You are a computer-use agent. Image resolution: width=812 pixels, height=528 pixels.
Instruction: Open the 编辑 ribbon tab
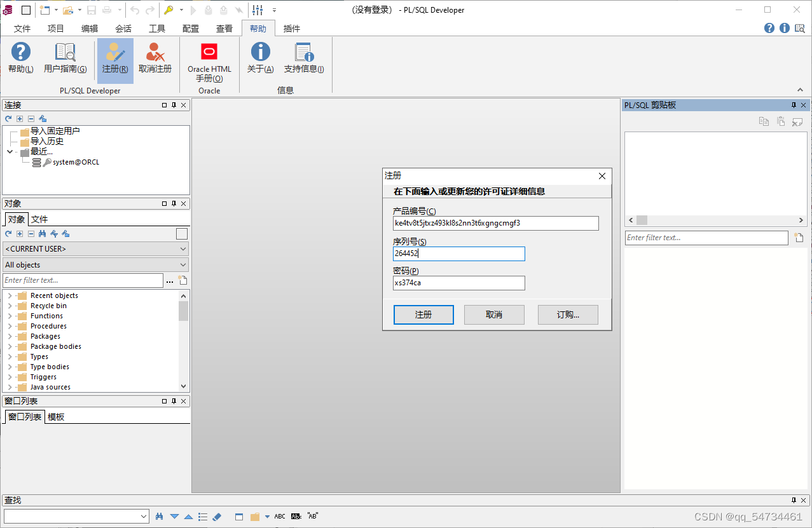[90, 29]
